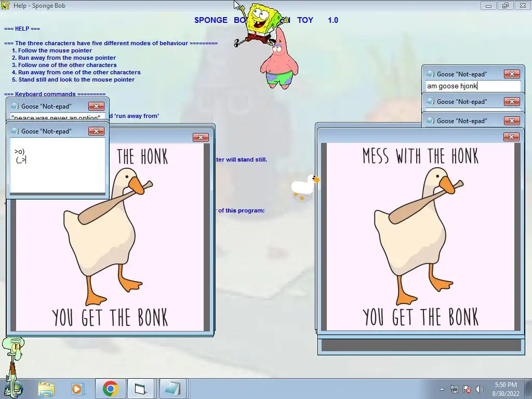Open Google Chrome from the taskbar
This screenshot has height=399, width=532.
point(110,389)
